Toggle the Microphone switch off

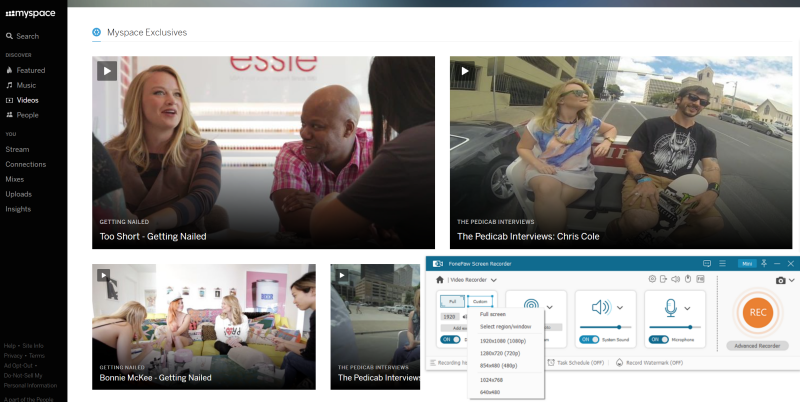tap(659, 339)
